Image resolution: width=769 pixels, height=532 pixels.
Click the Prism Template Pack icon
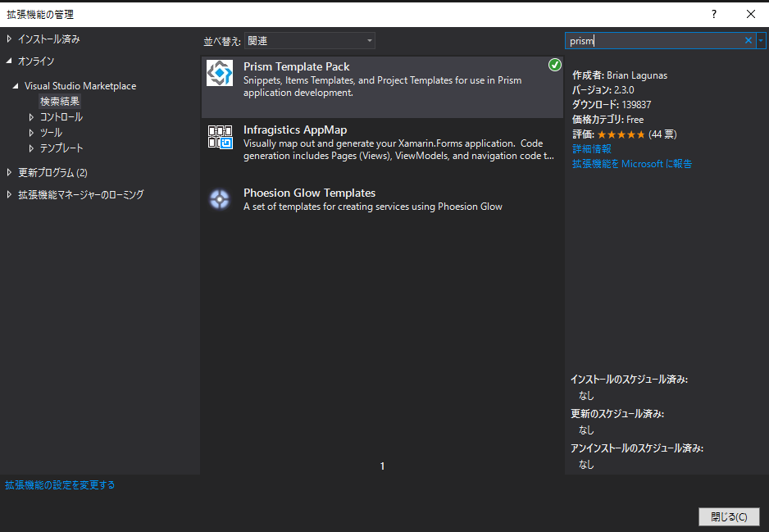click(219, 73)
